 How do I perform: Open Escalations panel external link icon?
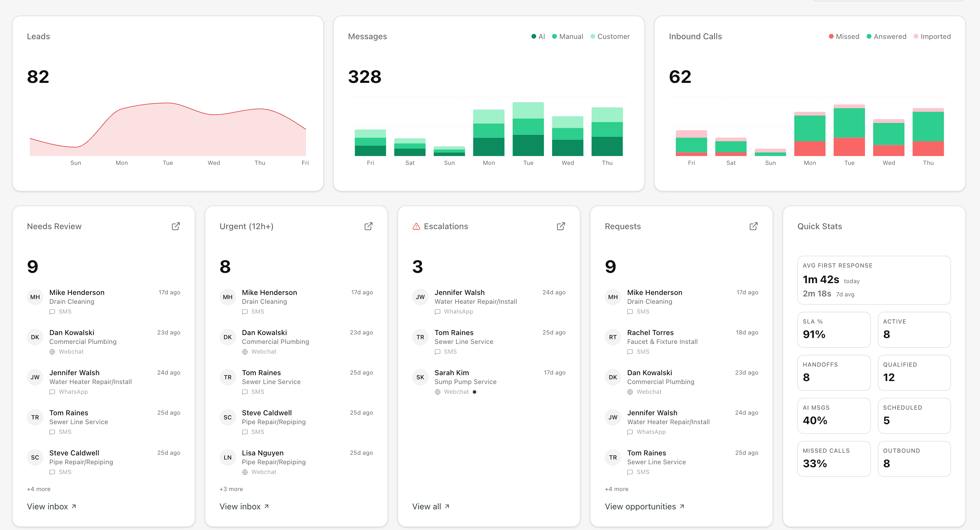click(560, 226)
